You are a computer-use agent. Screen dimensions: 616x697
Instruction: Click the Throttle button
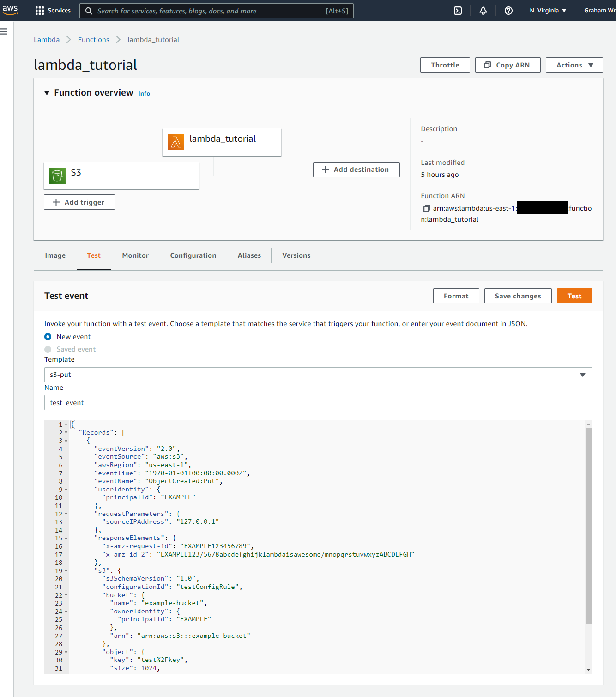[445, 65]
